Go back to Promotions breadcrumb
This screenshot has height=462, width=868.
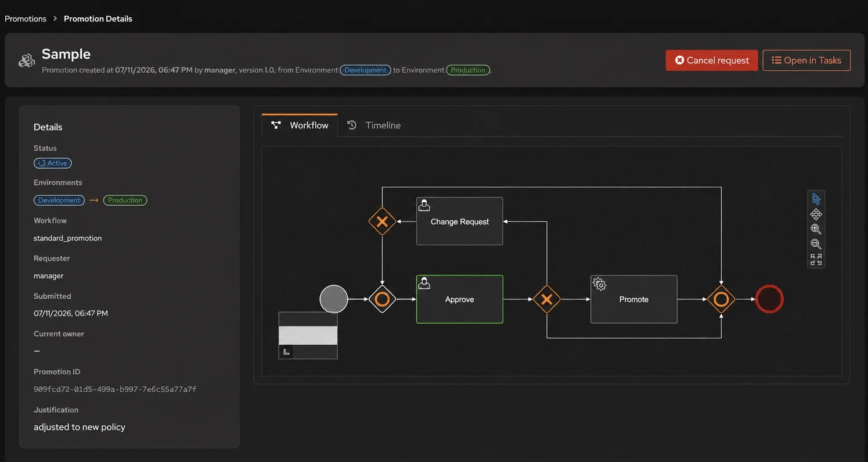pos(26,19)
